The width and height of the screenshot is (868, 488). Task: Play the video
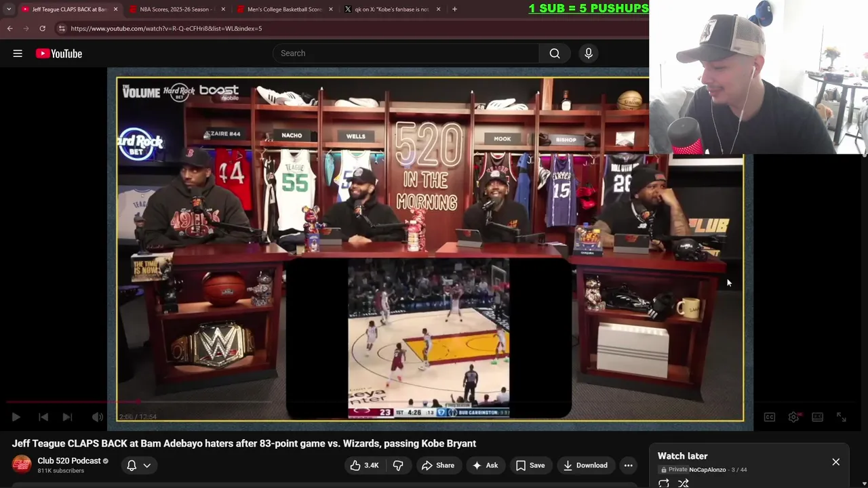click(x=16, y=417)
